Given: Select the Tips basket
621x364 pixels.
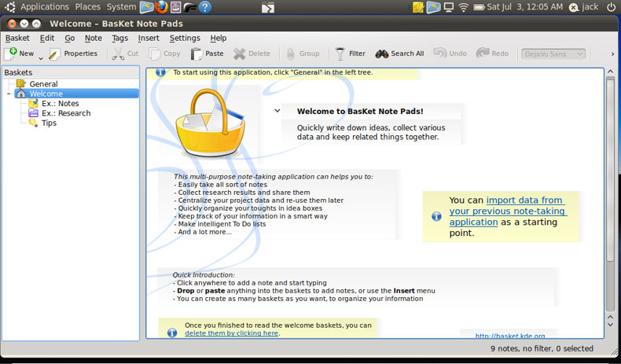Looking at the screenshot, I should 49,123.
